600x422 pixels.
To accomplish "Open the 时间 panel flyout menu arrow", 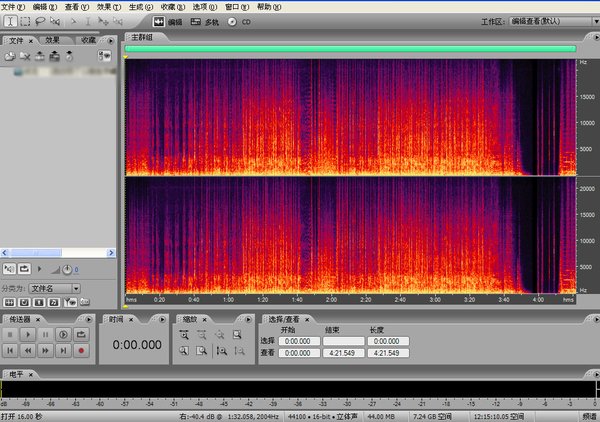I will click(162, 319).
